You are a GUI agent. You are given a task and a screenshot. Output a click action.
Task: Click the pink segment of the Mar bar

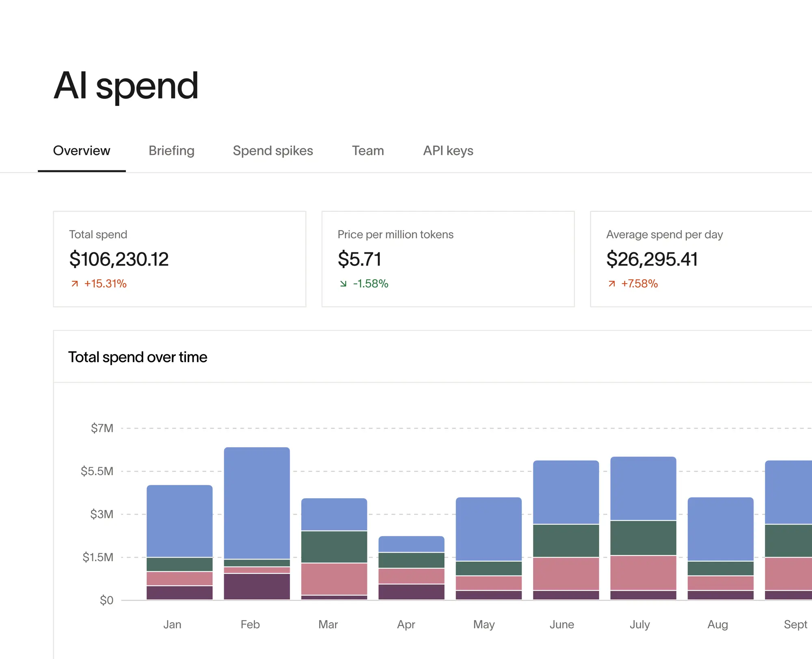click(x=334, y=579)
